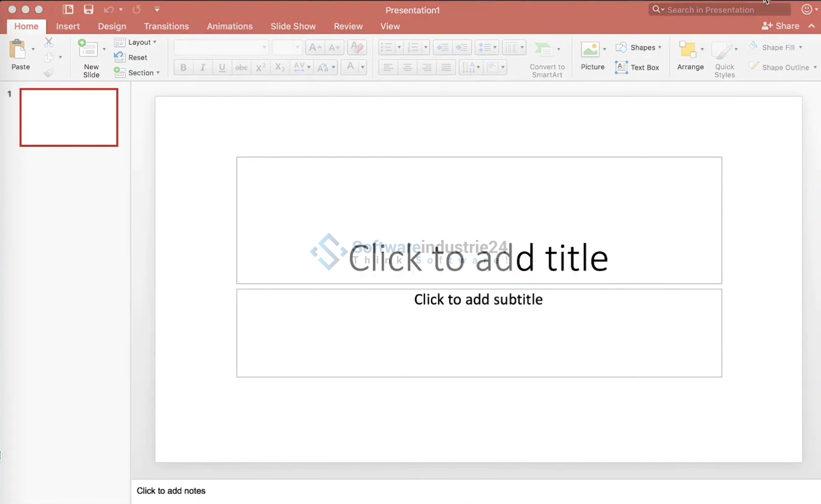Click the Text Box tool
The width and height of the screenshot is (821, 504).
click(637, 67)
